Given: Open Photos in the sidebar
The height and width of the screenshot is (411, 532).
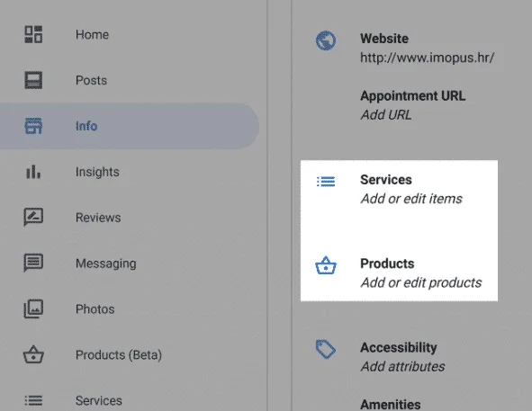Looking at the screenshot, I should point(95,309).
